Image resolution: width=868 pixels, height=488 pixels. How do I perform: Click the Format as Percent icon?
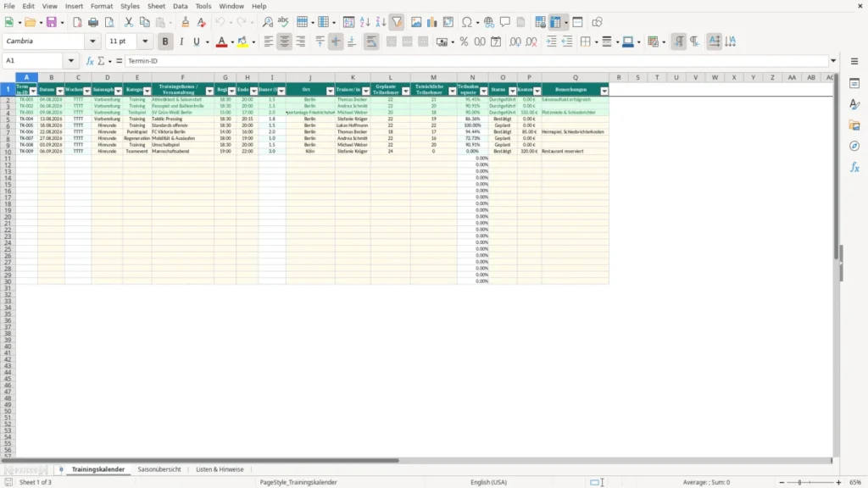pos(464,42)
